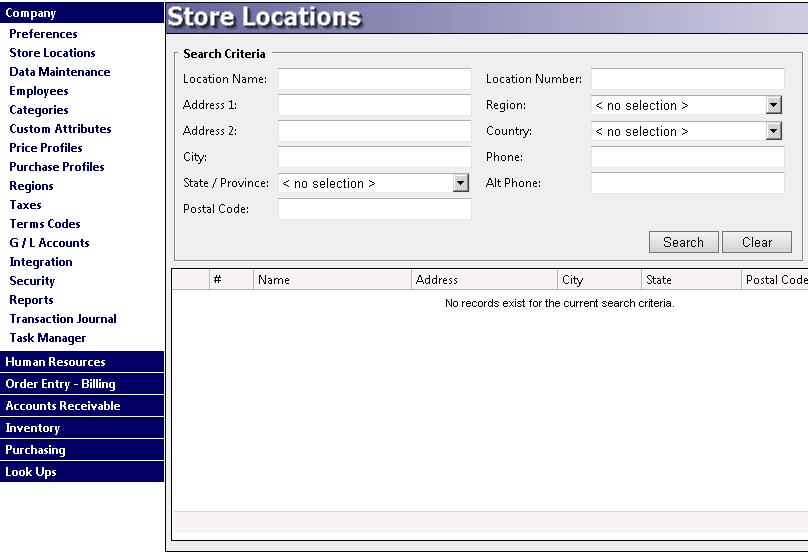Select Employees from the sidebar
The width and height of the screenshot is (808, 555).
(39, 91)
